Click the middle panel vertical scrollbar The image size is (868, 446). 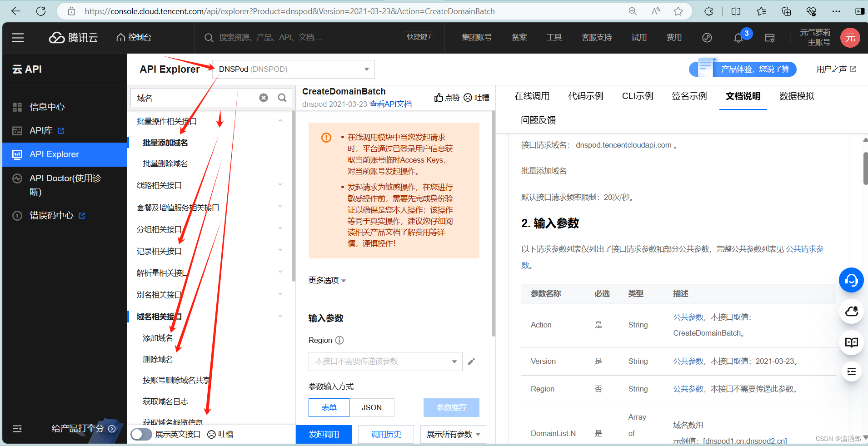494,223
